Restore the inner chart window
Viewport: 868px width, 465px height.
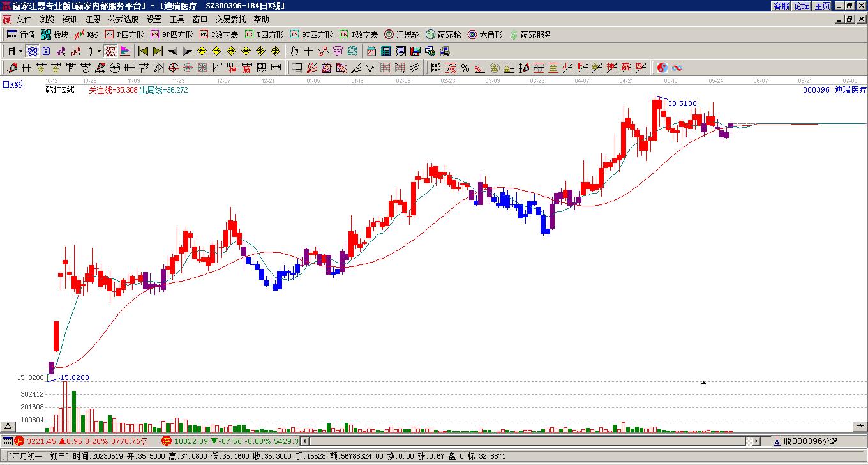pos(850,19)
